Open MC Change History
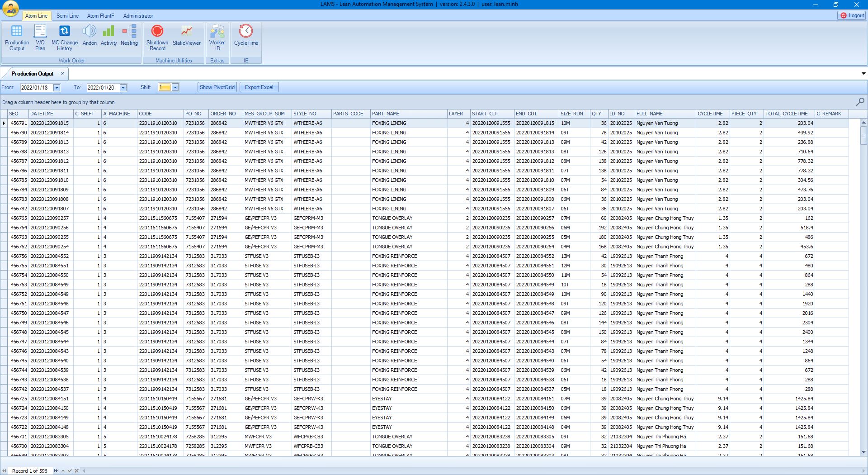 click(x=64, y=38)
